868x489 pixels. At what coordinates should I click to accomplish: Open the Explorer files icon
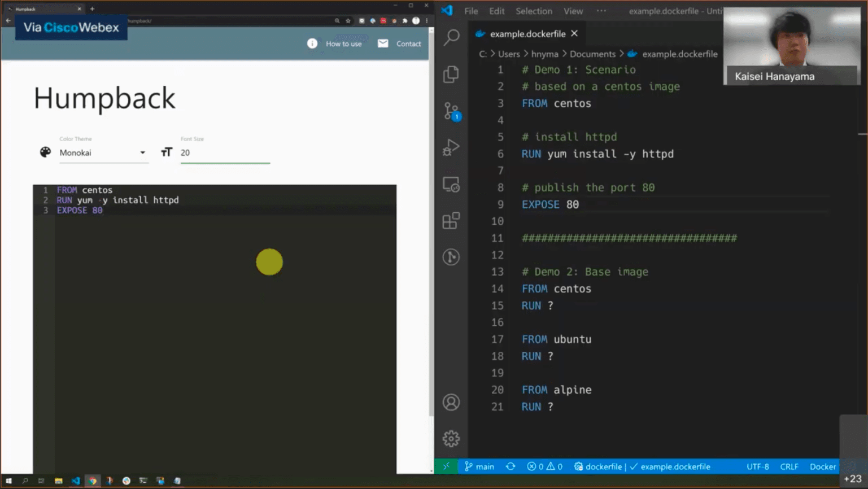point(451,74)
